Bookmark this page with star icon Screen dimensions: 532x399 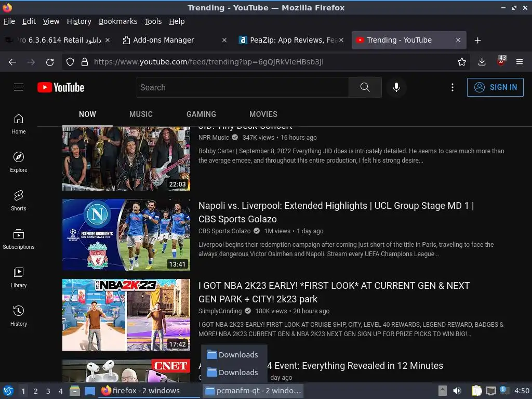coord(461,62)
